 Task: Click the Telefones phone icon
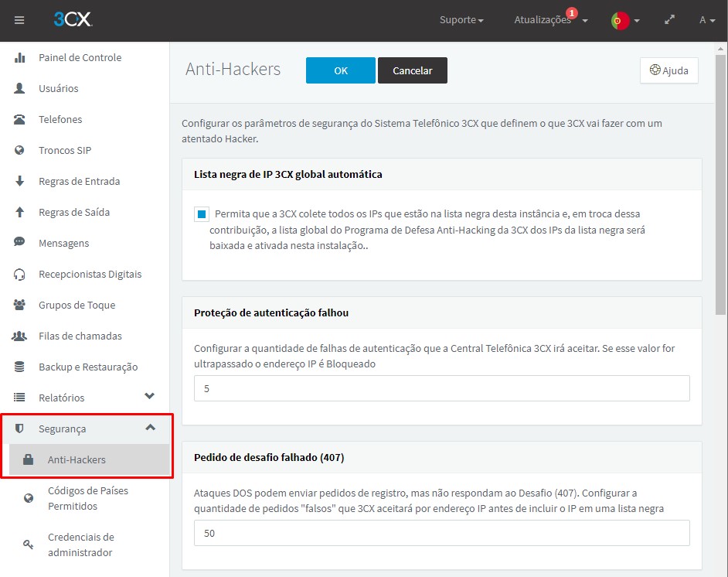pyautogui.click(x=19, y=119)
